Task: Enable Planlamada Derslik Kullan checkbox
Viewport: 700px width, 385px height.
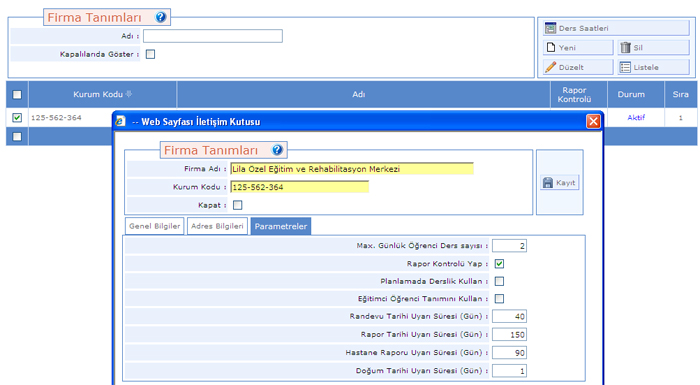Action: point(499,281)
